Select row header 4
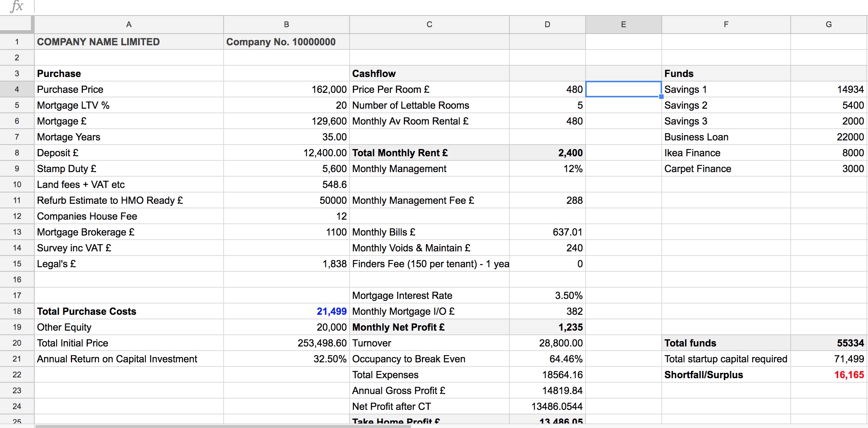The width and height of the screenshot is (868, 428). click(x=17, y=89)
